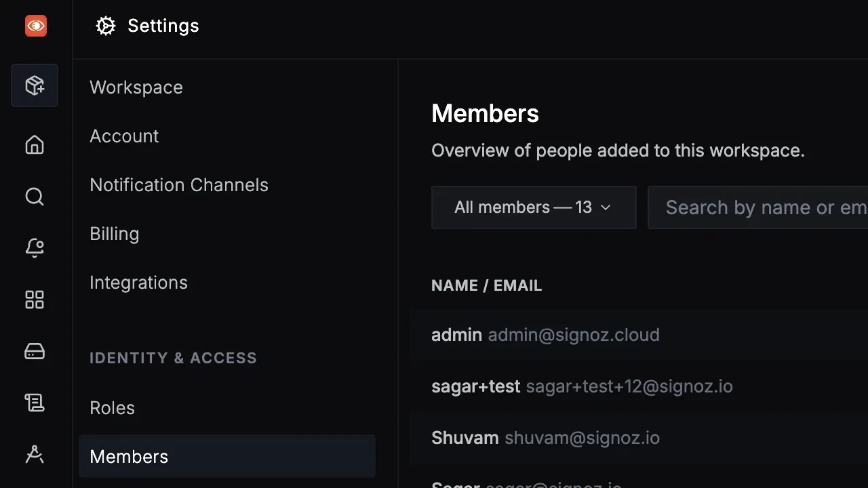Open the Integrations settings page
Screen dimensions: 868x488
pos(138,283)
